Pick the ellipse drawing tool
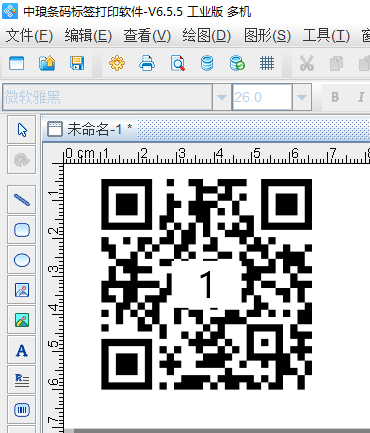The image size is (370, 433). pos(22,260)
